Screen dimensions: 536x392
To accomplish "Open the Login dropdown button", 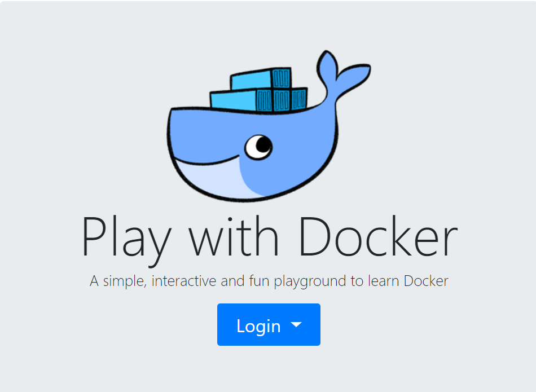I will (x=269, y=325).
